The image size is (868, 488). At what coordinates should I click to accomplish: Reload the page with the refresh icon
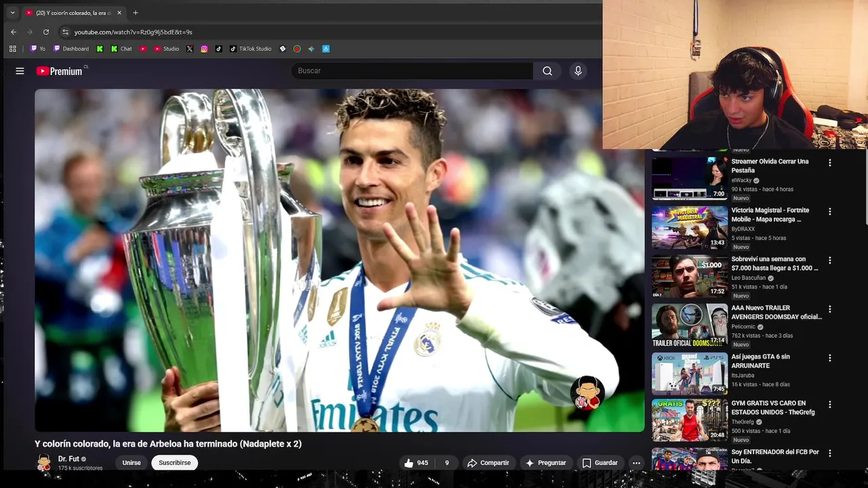point(46,32)
